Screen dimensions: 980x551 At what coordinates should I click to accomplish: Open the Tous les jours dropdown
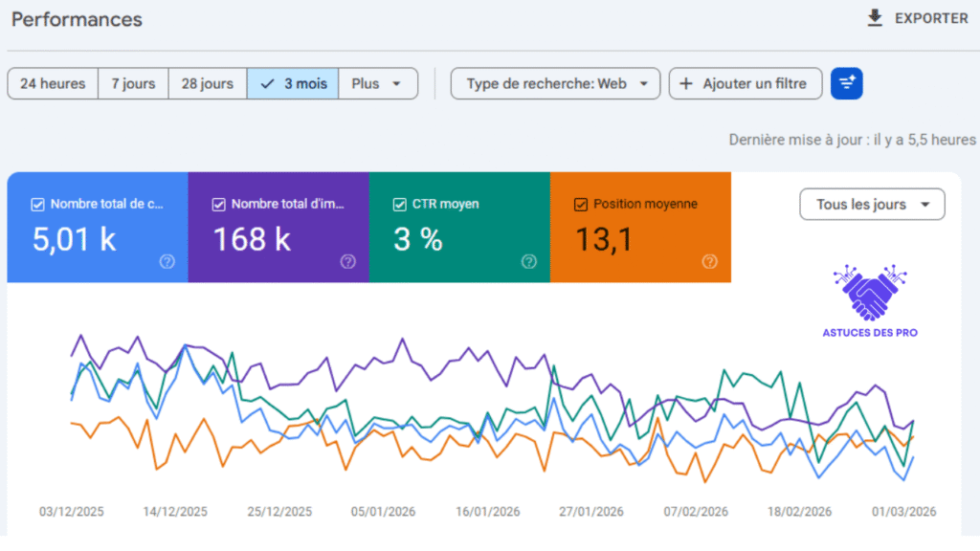872,204
